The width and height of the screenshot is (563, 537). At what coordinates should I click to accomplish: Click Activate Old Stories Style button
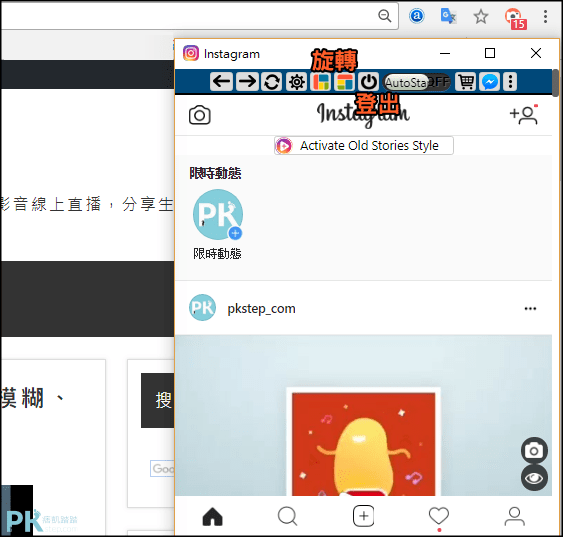click(364, 145)
